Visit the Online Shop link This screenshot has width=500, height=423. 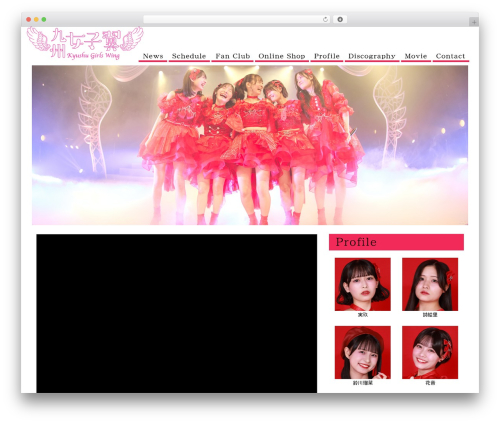coord(282,56)
